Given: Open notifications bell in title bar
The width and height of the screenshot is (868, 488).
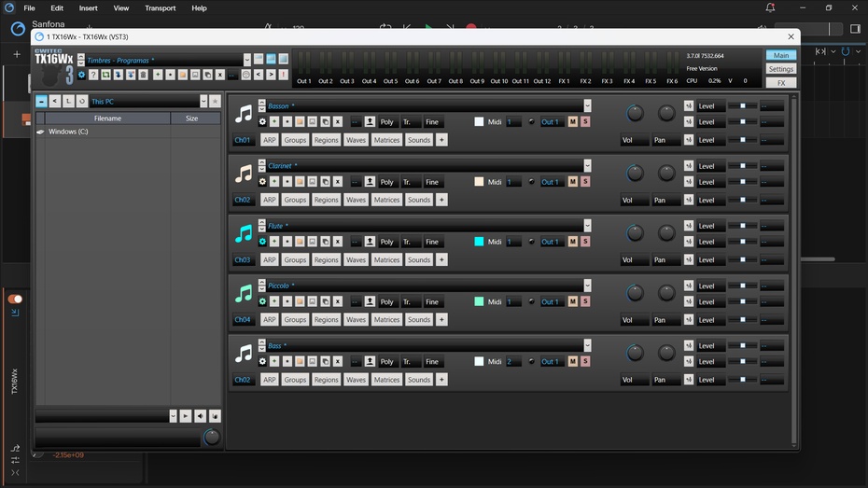Looking at the screenshot, I should click(x=770, y=7).
